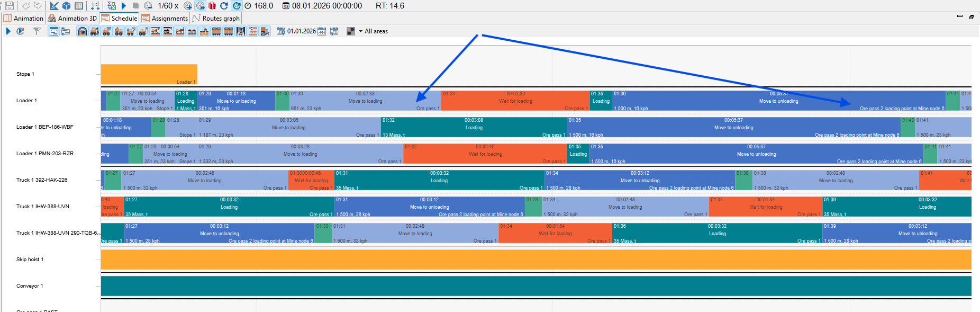Toggle the drill rig equipment filter
The height and width of the screenshot is (312, 980).
click(x=95, y=31)
